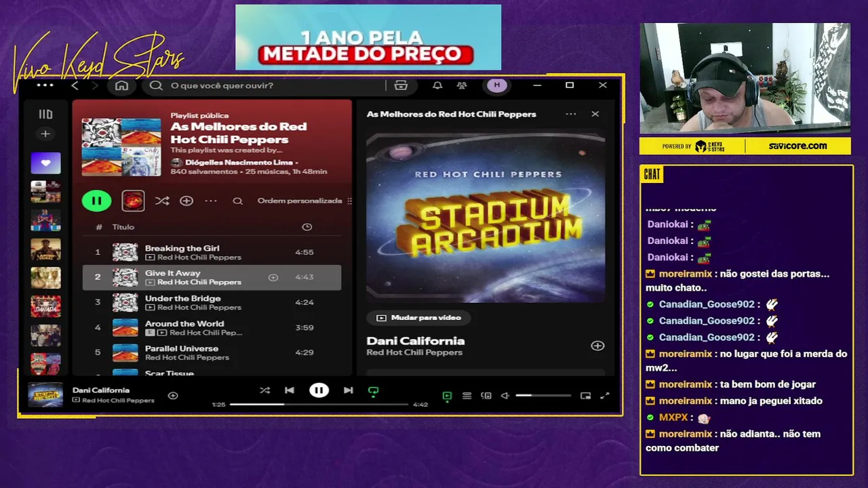
Task: Adjust the volume slider
Action: point(542,396)
